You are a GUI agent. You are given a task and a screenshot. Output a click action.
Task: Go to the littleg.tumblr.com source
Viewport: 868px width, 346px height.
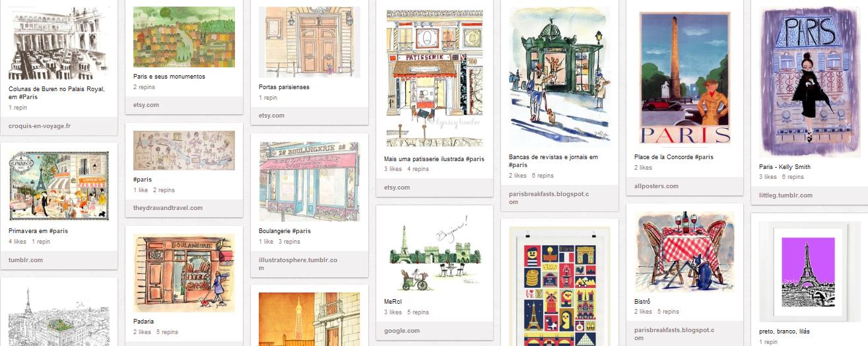(x=785, y=195)
